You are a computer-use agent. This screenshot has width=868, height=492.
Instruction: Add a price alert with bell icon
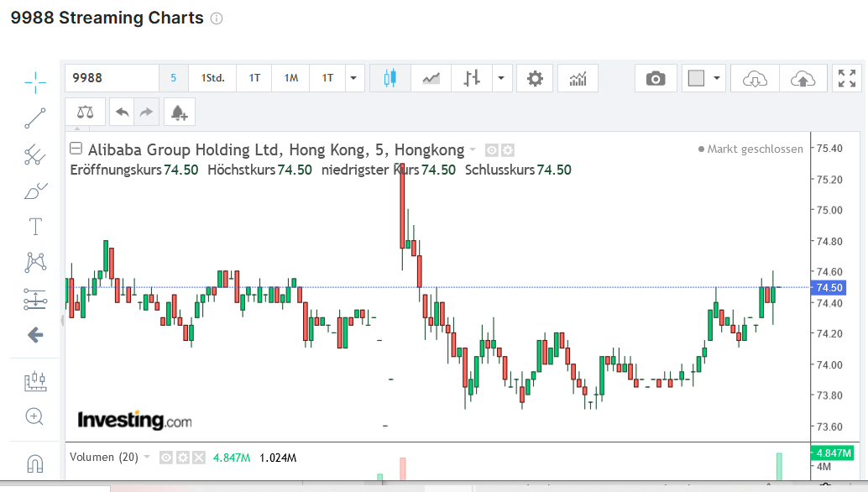tap(180, 113)
